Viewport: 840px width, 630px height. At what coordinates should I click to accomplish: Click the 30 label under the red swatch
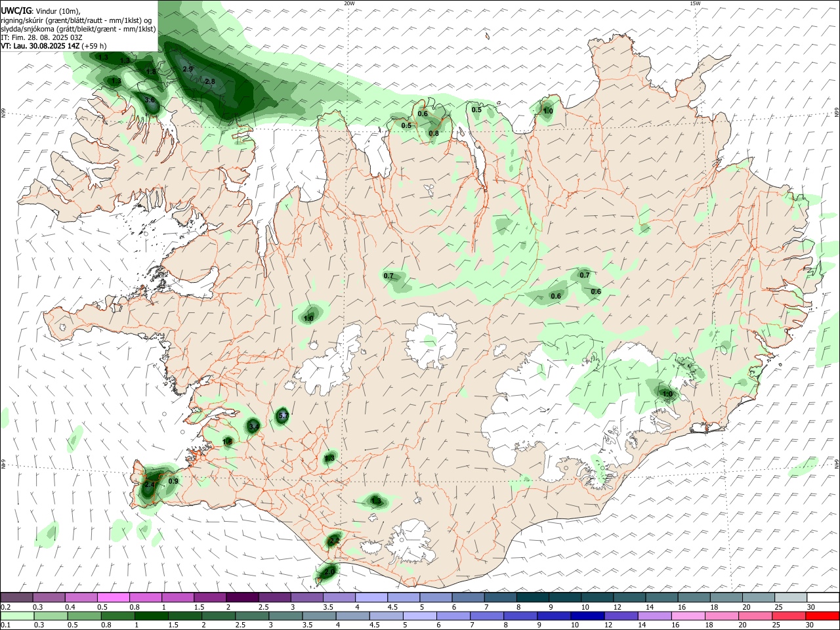click(x=810, y=625)
